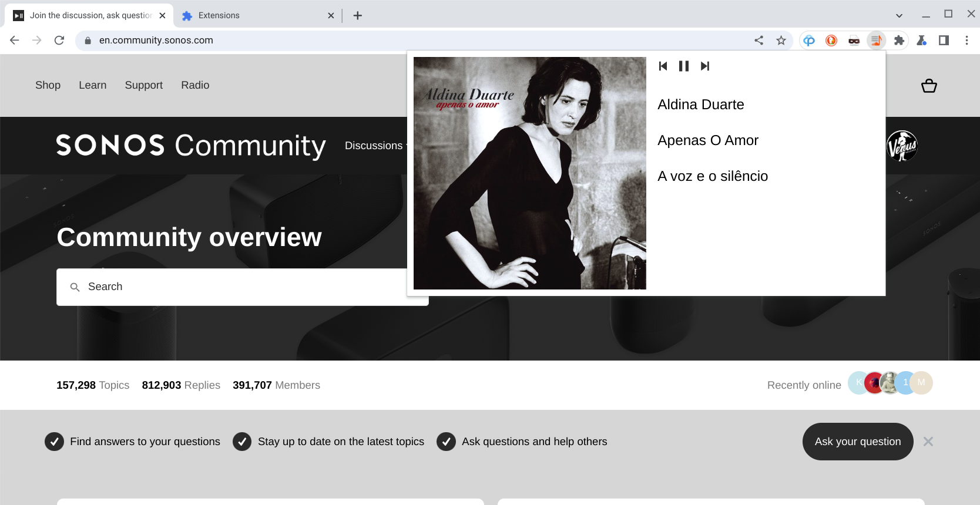The height and width of the screenshot is (505, 980).
Task: Open the Learn menu
Action: click(x=93, y=85)
